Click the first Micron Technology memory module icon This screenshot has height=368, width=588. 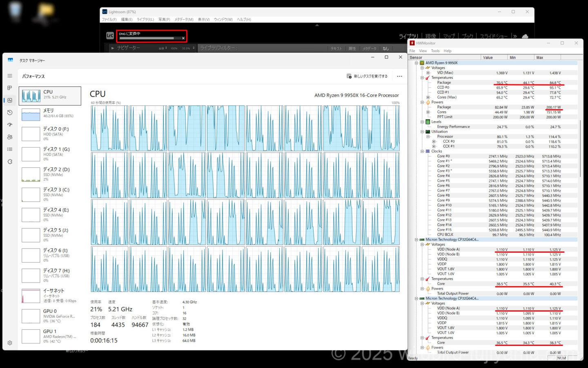tap(422, 240)
